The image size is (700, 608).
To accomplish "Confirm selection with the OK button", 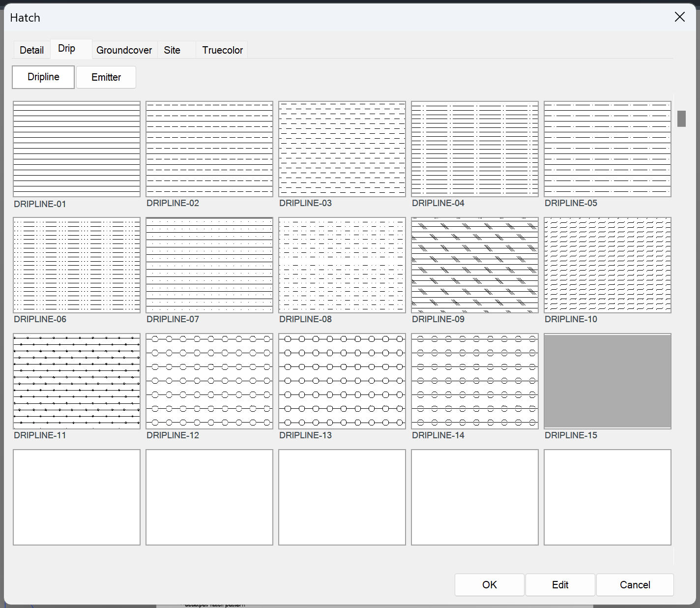I will (490, 585).
